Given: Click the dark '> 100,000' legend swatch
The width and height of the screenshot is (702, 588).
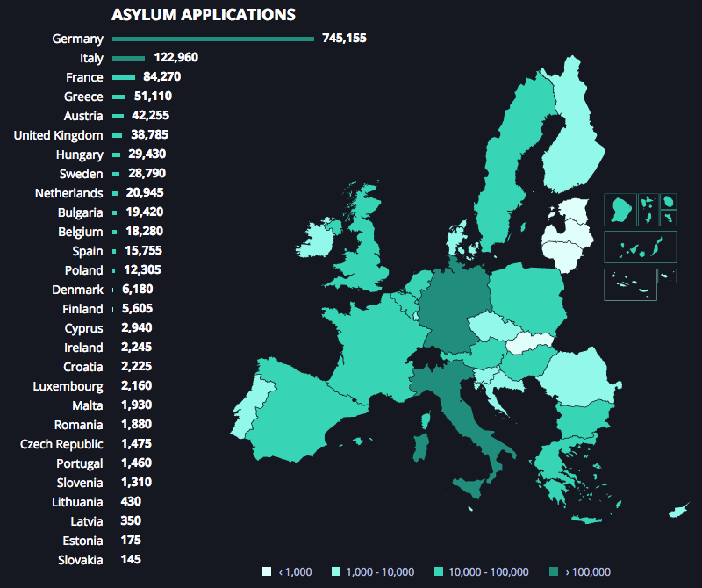Looking at the screenshot, I should pos(553,571).
